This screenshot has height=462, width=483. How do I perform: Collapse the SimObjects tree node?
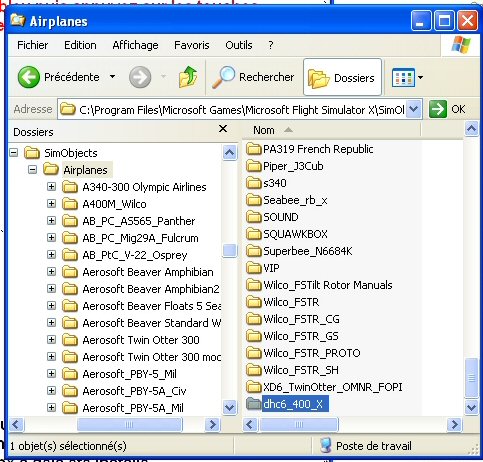pos(14,153)
